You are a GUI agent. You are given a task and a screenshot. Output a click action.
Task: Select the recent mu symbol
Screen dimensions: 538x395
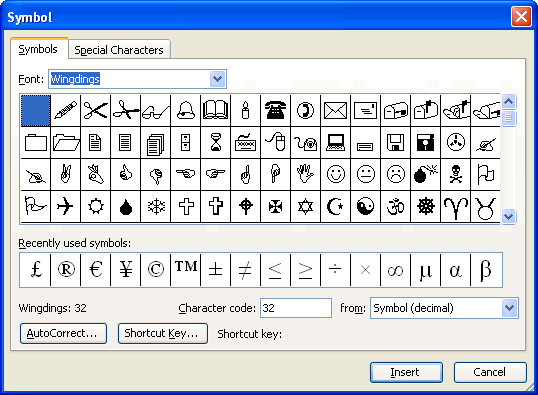point(425,270)
